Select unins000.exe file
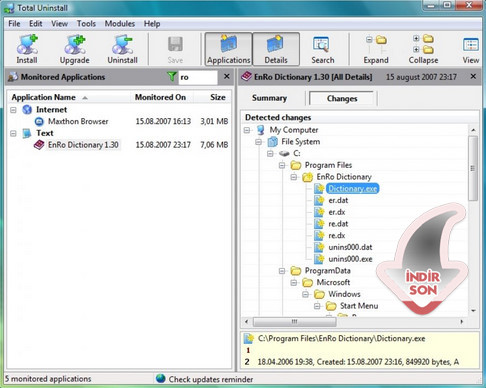The image size is (486, 388). (x=350, y=259)
